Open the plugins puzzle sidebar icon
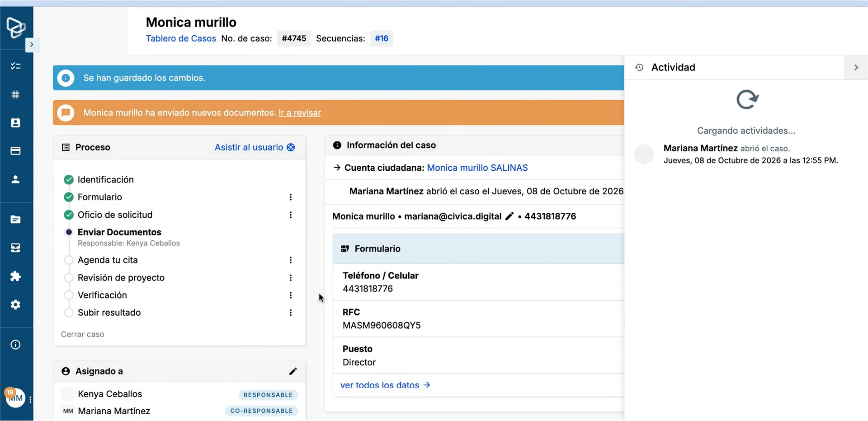The width and height of the screenshot is (868, 421). [x=16, y=276]
